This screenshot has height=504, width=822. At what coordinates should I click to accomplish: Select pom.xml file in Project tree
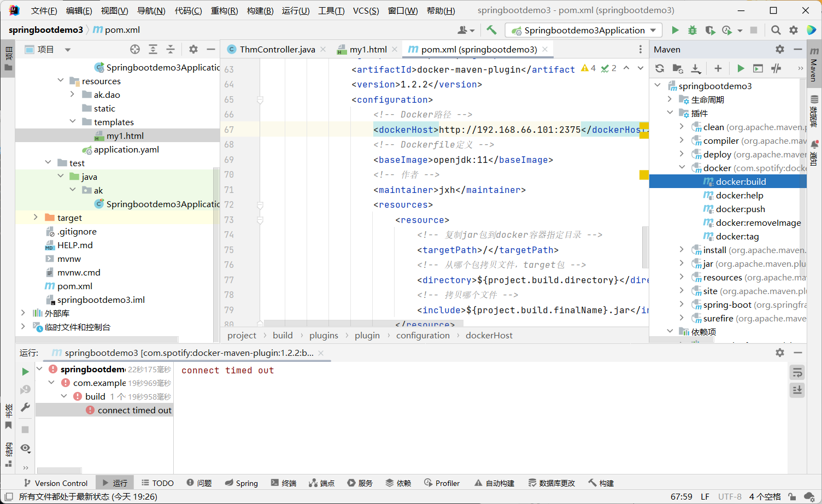coord(75,286)
